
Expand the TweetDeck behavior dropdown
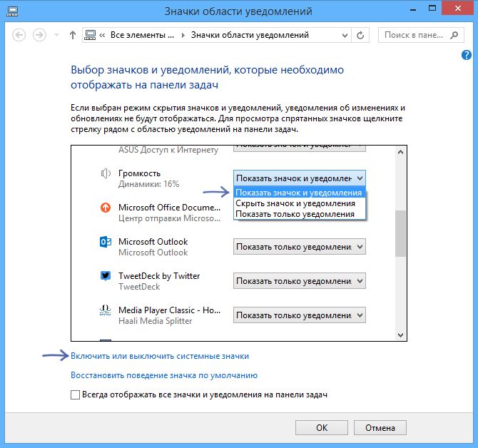tap(299, 281)
